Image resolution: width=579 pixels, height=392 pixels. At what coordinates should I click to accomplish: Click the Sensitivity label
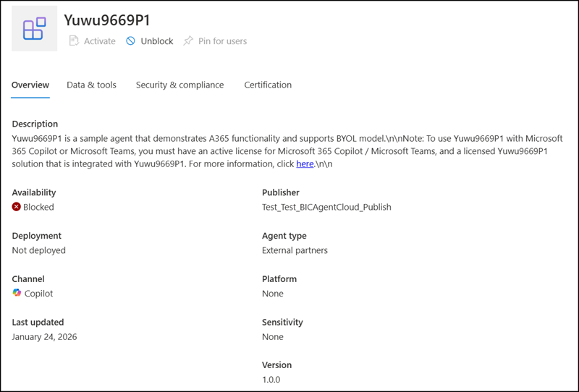pyautogui.click(x=282, y=322)
